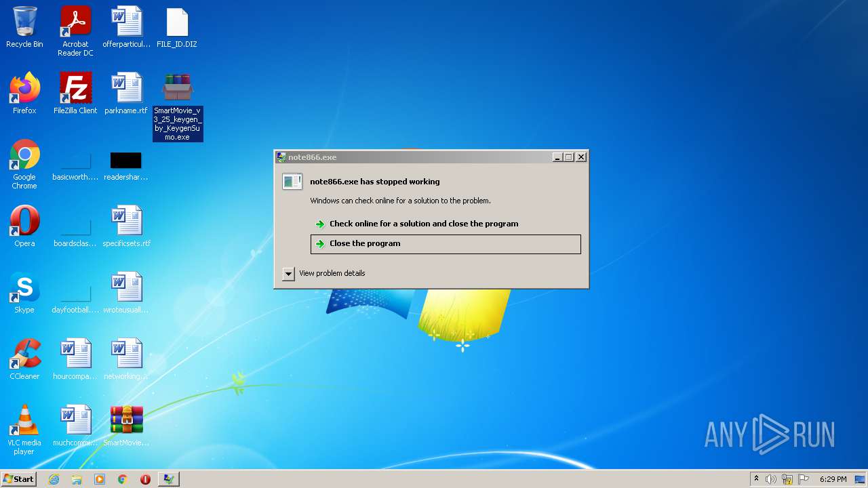Click the show desktop tray button
The image size is (868, 488).
(861, 479)
